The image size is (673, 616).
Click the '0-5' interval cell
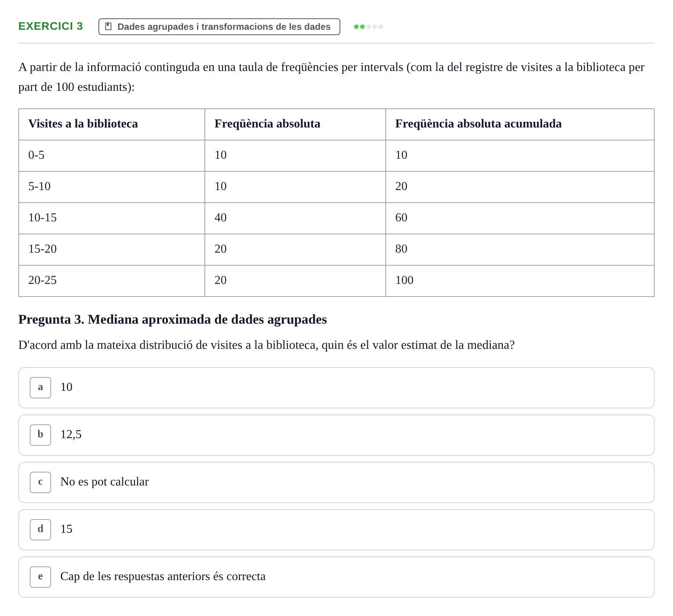pyautogui.click(x=112, y=156)
